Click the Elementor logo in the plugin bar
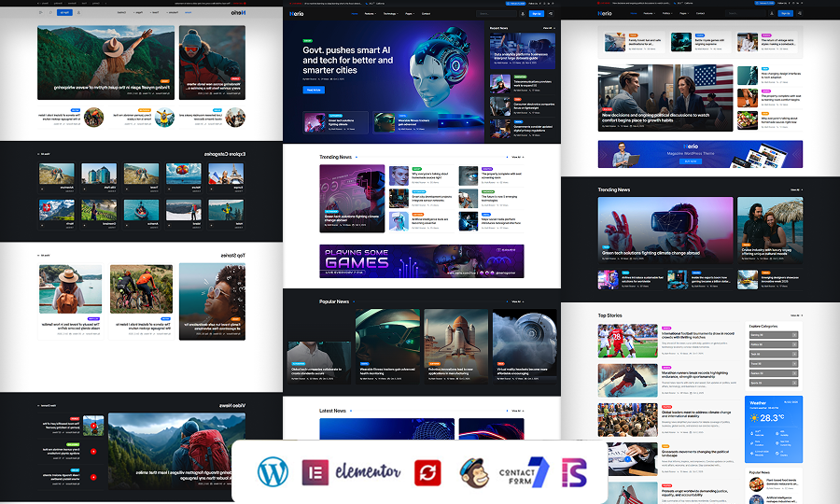The image size is (840, 504). tap(352, 472)
